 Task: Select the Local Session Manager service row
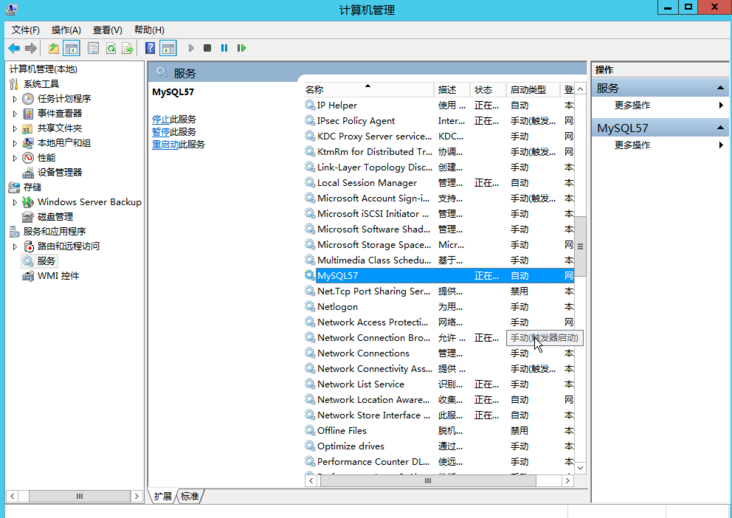coord(439,183)
